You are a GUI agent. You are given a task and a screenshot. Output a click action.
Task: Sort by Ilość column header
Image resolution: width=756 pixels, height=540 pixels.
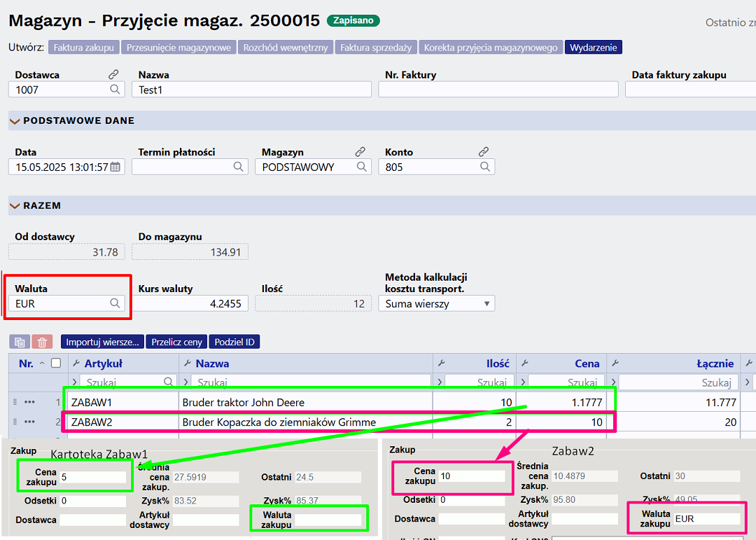click(x=498, y=364)
